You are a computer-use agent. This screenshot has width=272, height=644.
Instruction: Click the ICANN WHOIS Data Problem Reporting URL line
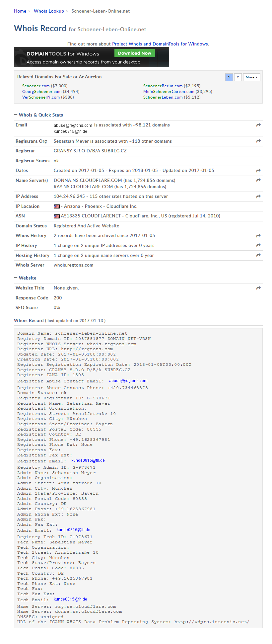[x=133, y=622]
